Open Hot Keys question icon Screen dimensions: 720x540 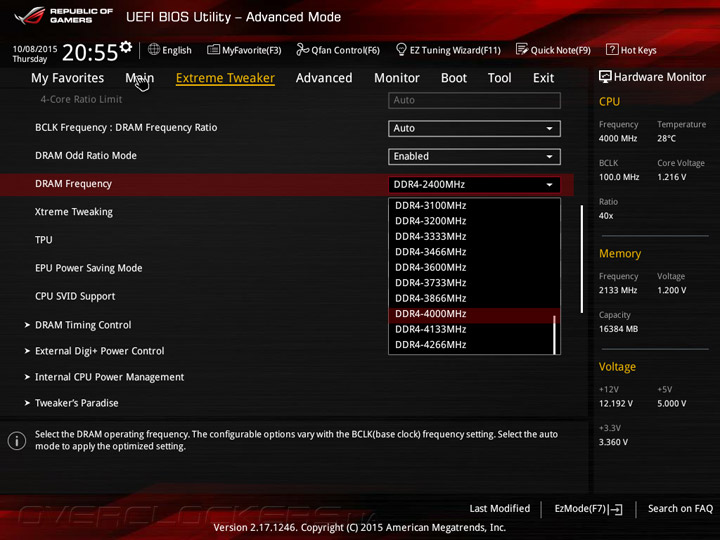coord(612,50)
